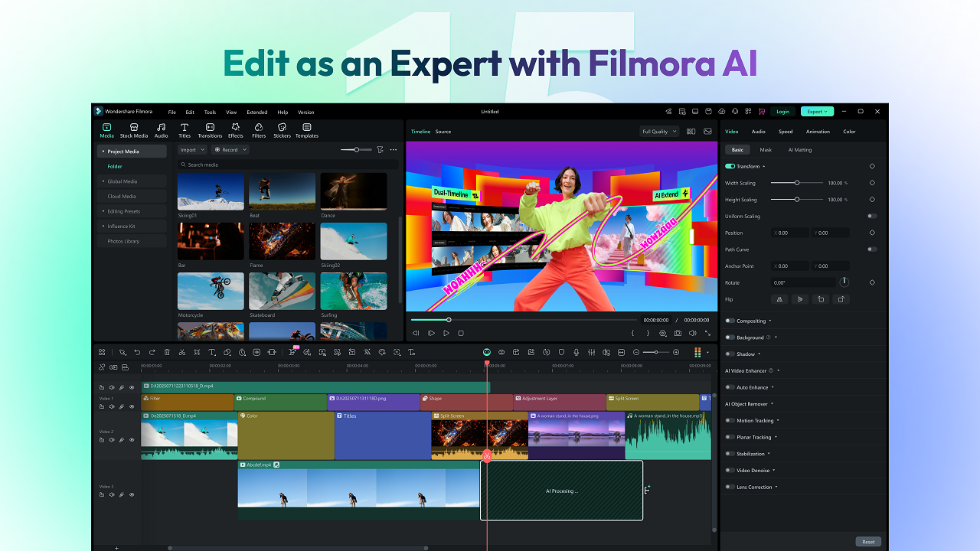Screen dimensions: 980x551
Task: Toggle the Background switch
Action: pyautogui.click(x=730, y=337)
